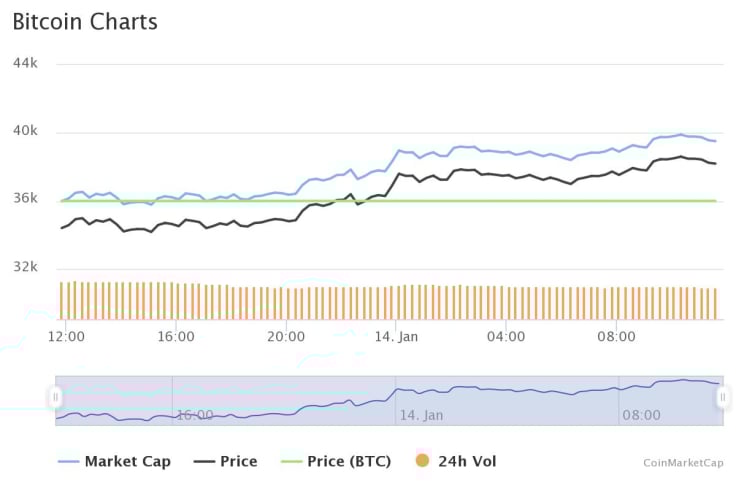Click the 14. Jan marker in navigator

click(x=421, y=415)
